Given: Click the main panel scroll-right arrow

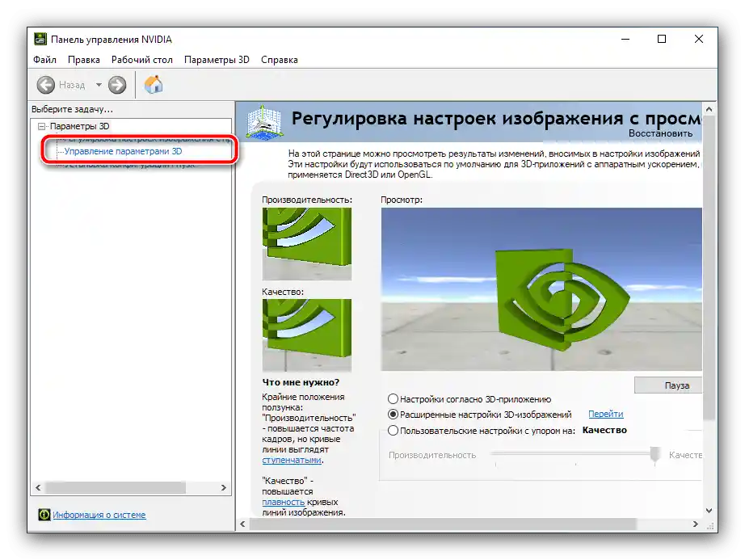Looking at the screenshot, I should (x=696, y=524).
